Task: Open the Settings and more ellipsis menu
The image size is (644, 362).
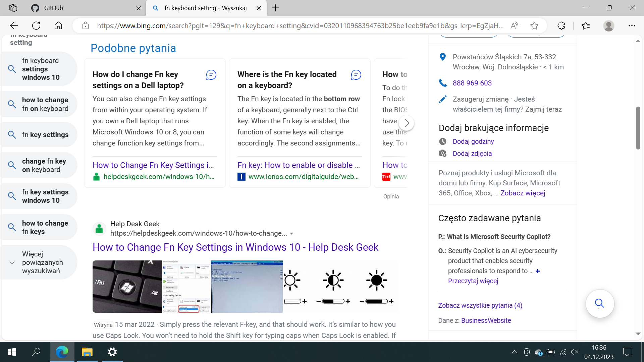Action: click(x=632, y=26)
